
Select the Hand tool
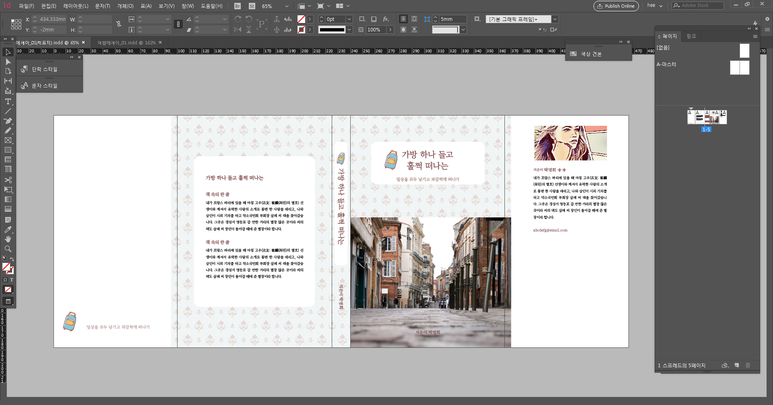click(x=8, y=239)
